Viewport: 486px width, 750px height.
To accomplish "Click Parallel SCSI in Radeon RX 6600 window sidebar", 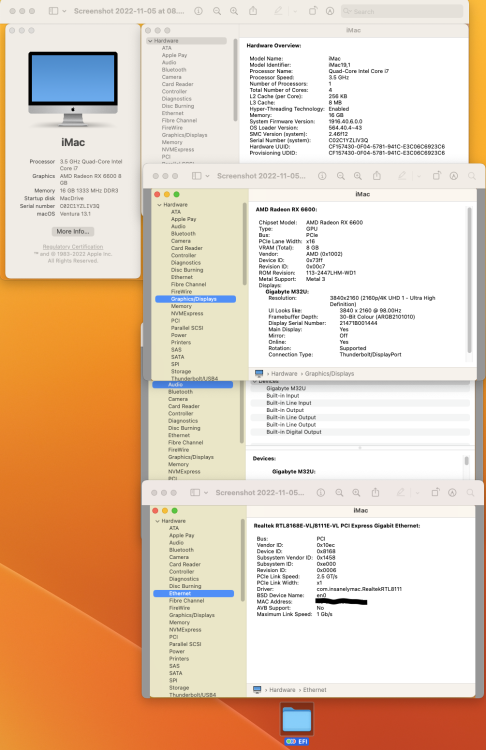I will [x=187, y=328].
